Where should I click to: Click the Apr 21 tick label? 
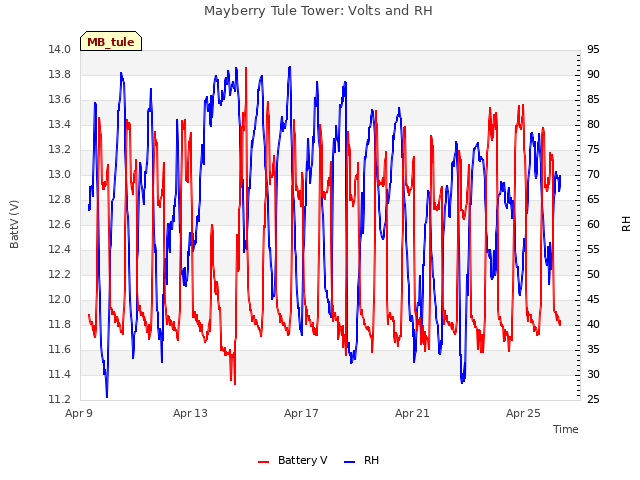click(412, 413)
